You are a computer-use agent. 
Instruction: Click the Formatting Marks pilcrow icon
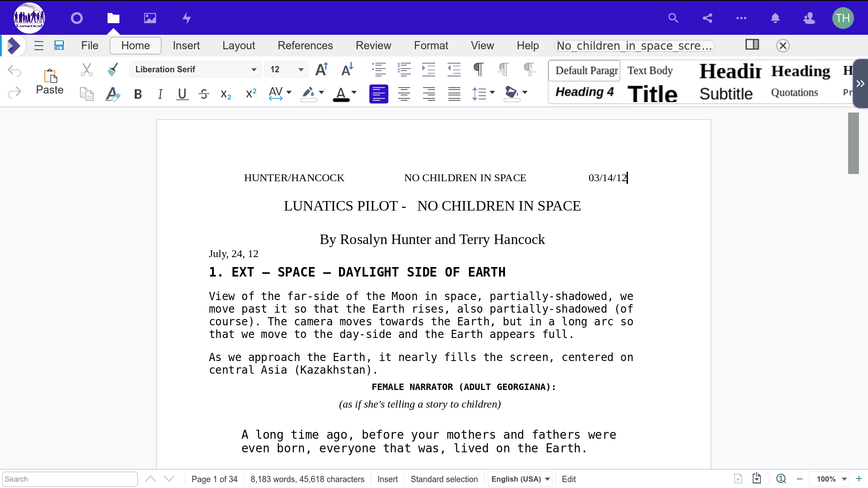click(478, 69)
